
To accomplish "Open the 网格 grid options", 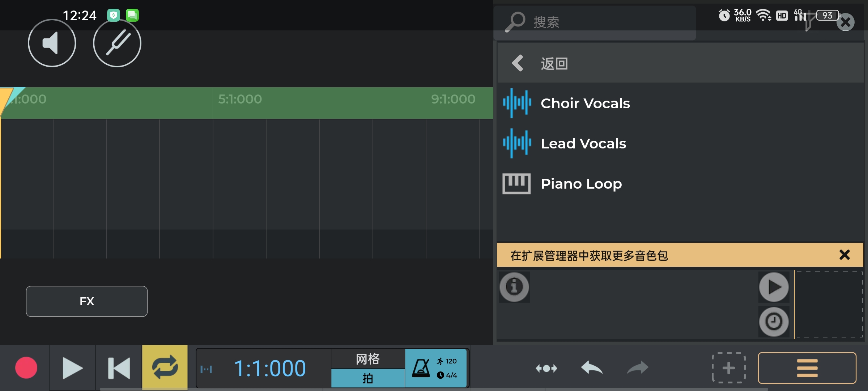I will [x=368, y=359].
